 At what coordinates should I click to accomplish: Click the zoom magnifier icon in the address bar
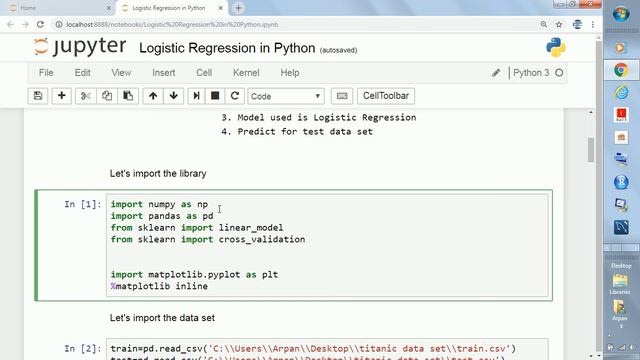(x=544, y=24)
